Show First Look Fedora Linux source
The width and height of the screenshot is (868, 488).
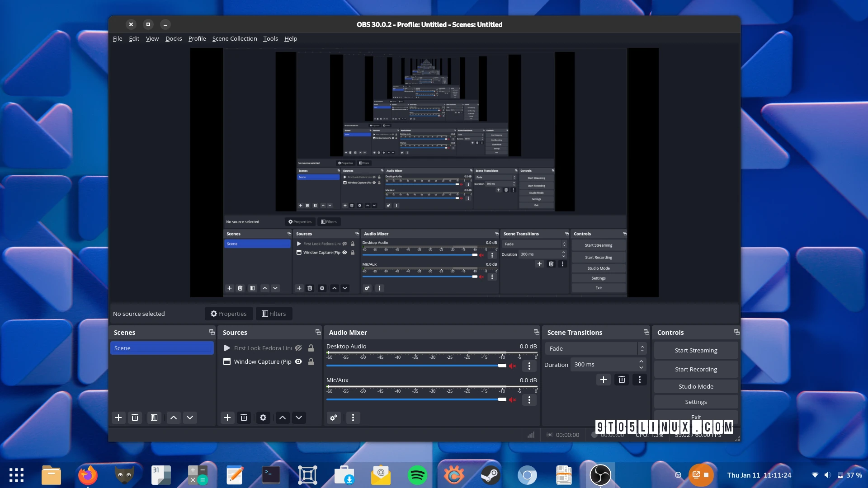(298, 348)
